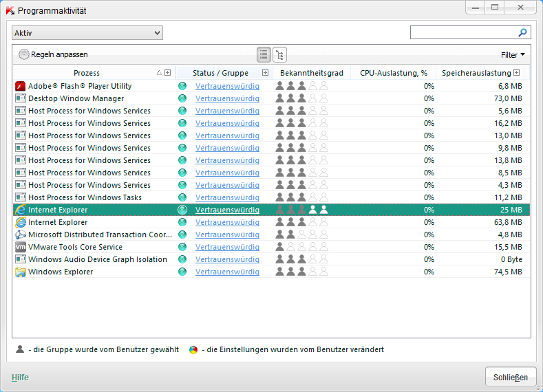
Task: Click Host Process for Windows Tasks icon
Action: pos(21,197)
